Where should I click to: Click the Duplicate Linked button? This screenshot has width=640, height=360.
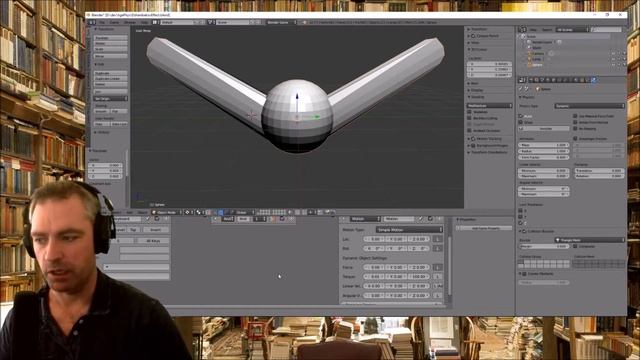tap(111, 78)
